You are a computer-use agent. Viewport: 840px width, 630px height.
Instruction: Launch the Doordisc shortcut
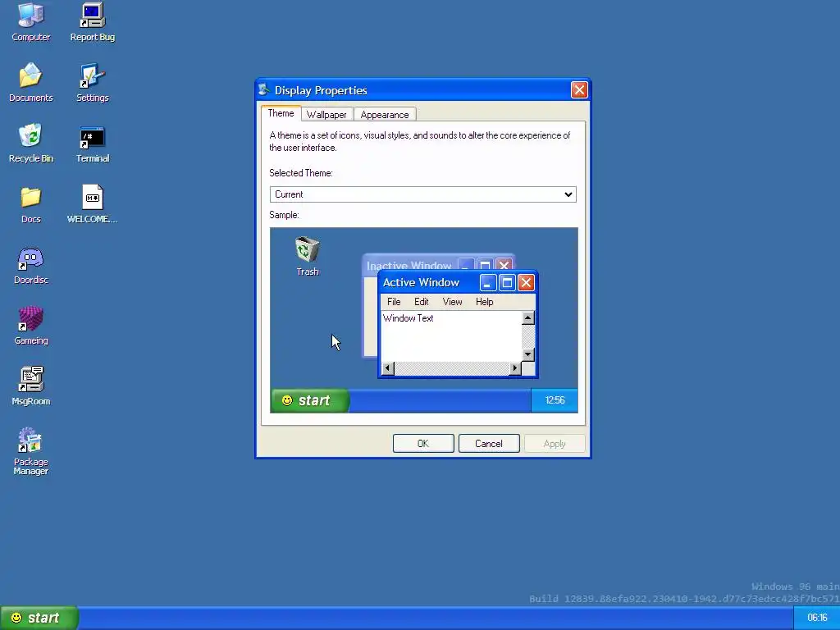pos(30,264)
